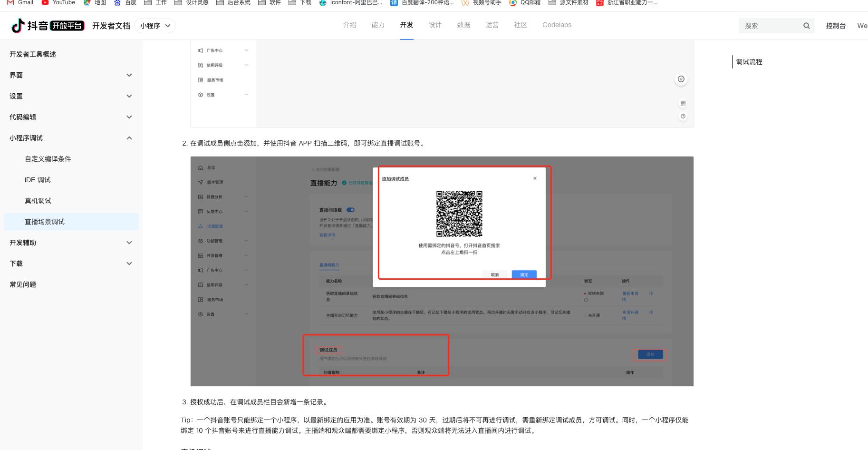Open the YouTube bookmark
This screenshot has width=868, height=450.
[58, 2]
